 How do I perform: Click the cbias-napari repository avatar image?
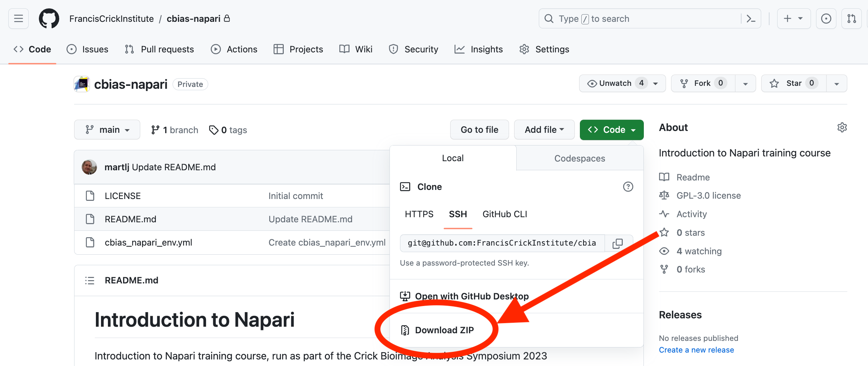82,84
